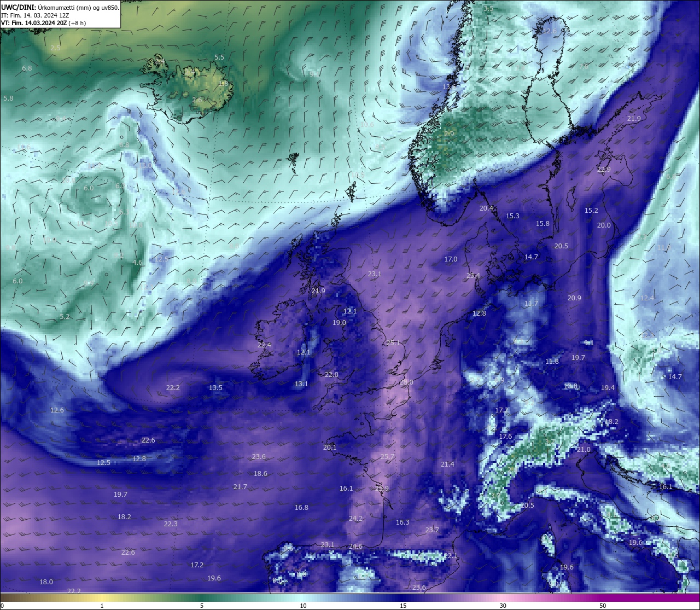The image size is (700, 610).
Task: Click the 22.9 value on the map
Action: point(604,170)
